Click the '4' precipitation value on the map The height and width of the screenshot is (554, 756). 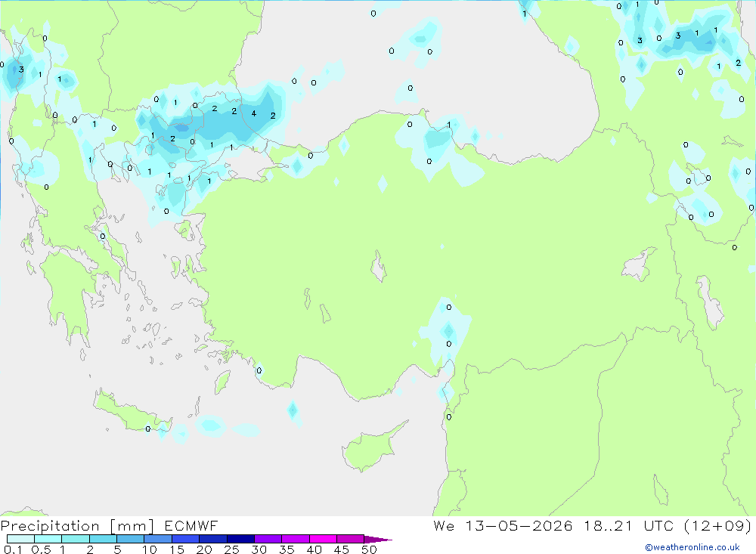tap(253, 114)
